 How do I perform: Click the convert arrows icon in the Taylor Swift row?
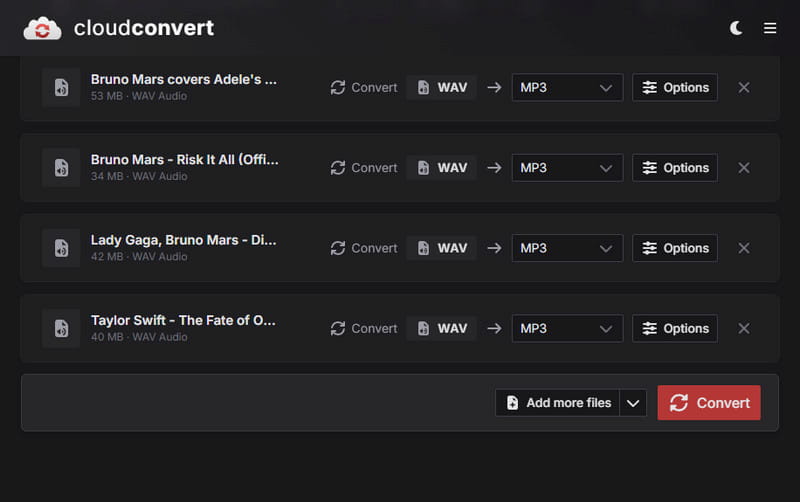click(338, 328)
